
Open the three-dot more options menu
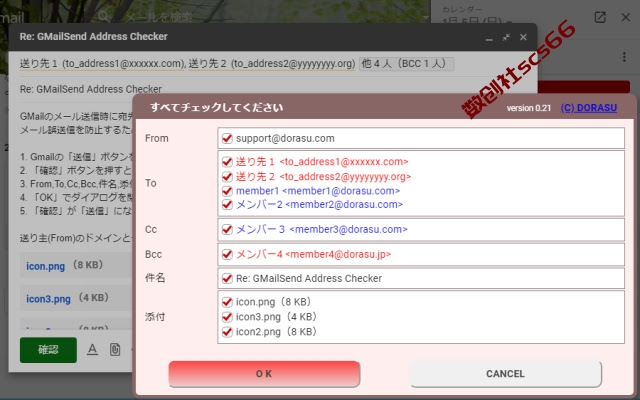(624, 57)
